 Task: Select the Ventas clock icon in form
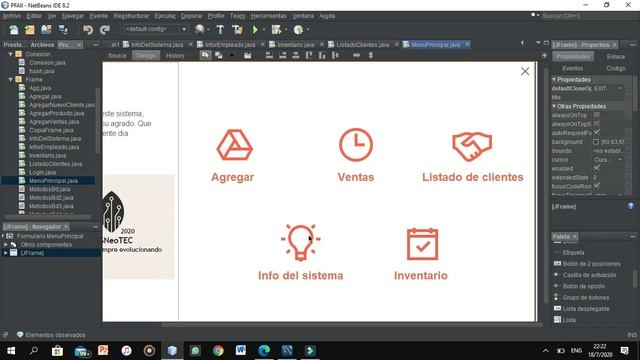tap(356, 145)
